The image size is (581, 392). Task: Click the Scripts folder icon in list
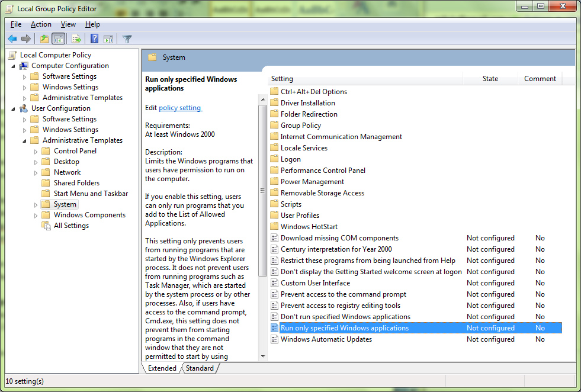(274, 204)
